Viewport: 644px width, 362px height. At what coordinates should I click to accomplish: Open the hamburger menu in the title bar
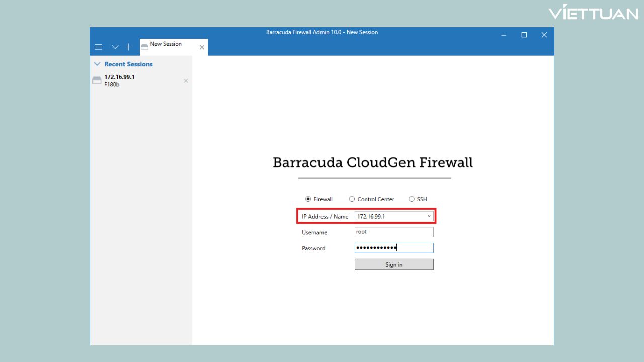click(x=98, y=47)
